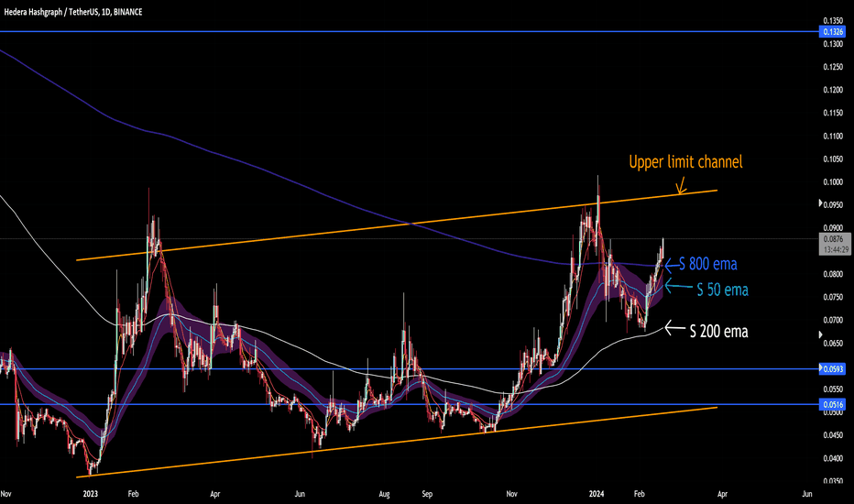Viewport: 854px width, 504px height.
Task: Click the 0.0400 price axis label
Action: [833, 458]
